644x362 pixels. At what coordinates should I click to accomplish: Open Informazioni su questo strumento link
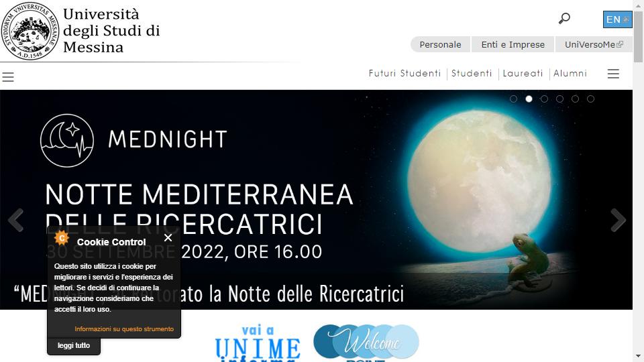click(124, 328)
